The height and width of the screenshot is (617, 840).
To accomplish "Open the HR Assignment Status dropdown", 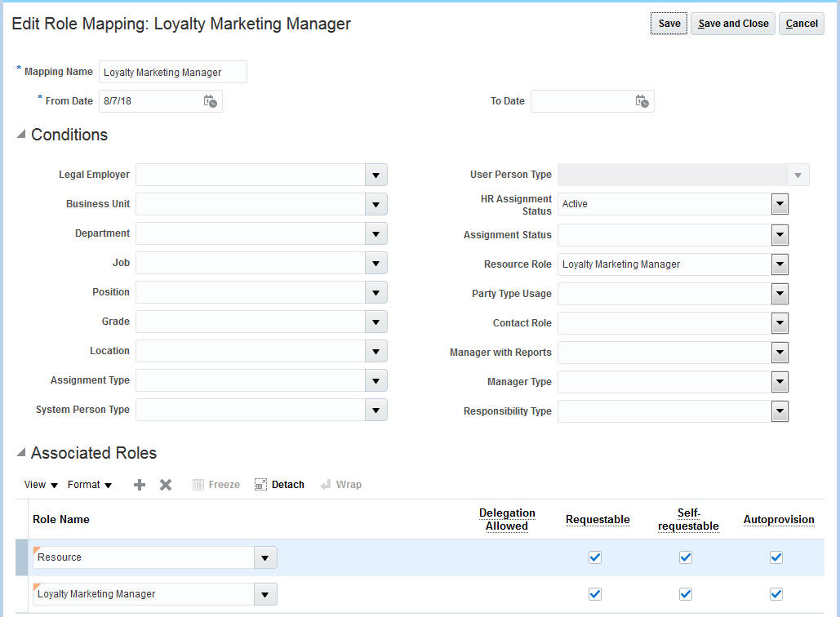I will pos(780,204).
